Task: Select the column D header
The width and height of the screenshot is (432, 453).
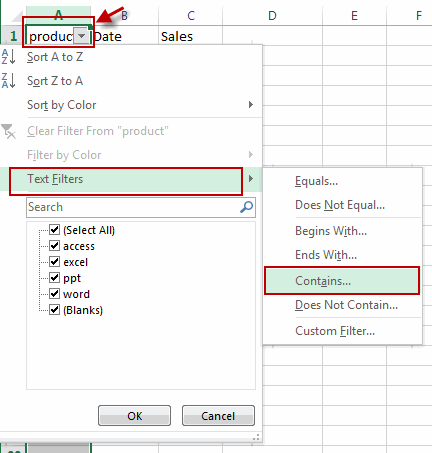Action: point(272,15)
